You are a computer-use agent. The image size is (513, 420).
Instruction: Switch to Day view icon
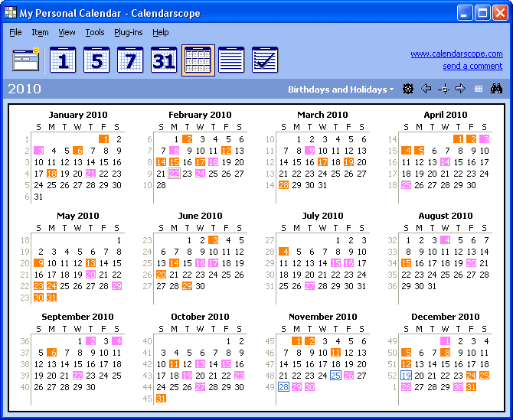63,60
